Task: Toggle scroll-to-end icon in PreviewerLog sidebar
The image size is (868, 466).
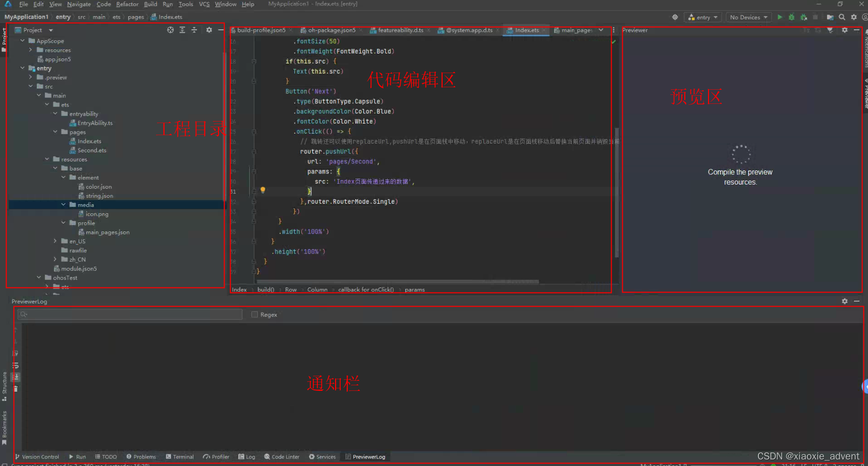Action: [16, 377]
